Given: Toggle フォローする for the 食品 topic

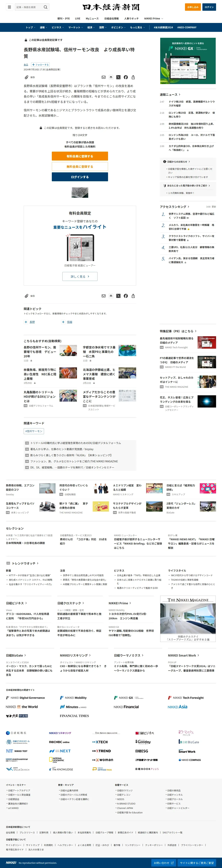Looking at the screenshot, I should (41, 65).
